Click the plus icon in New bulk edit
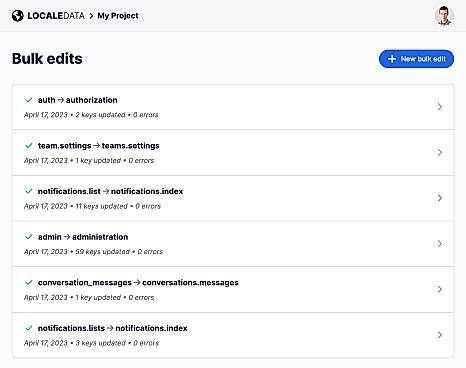 392,59
